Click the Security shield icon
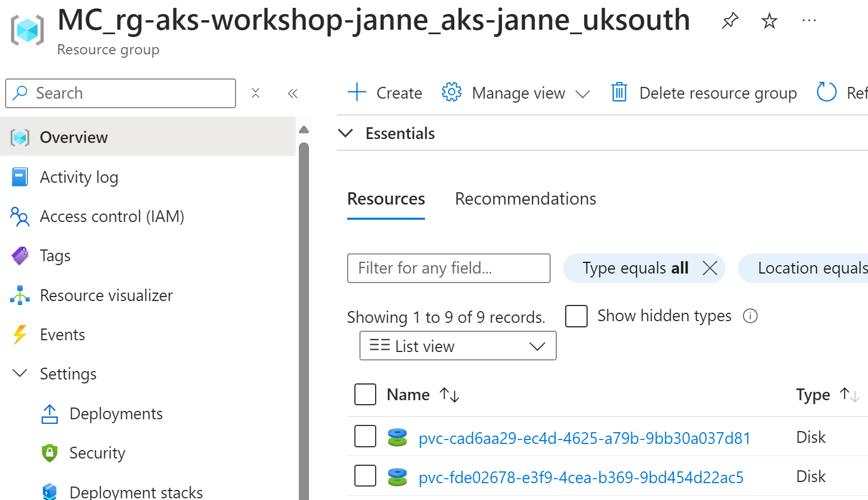 coord(49,453)
